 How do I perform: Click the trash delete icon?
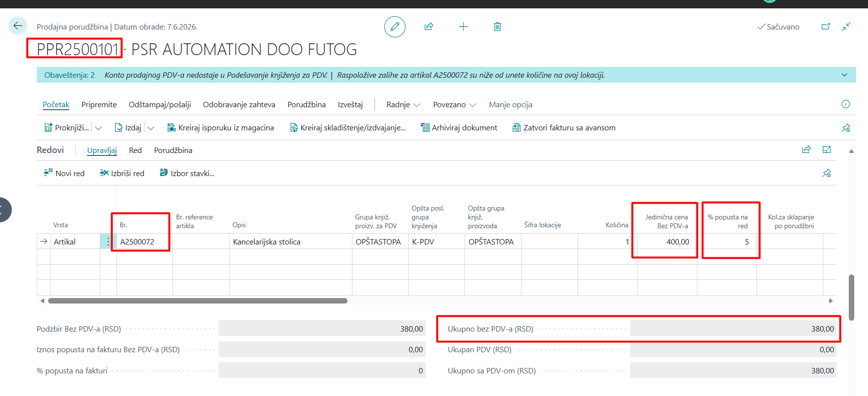pos(497,27)
